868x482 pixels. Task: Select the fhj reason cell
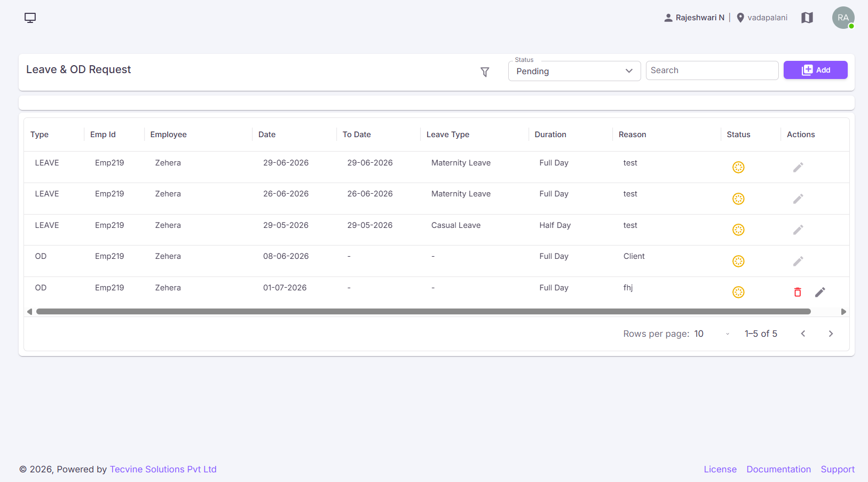coord(628,288)
